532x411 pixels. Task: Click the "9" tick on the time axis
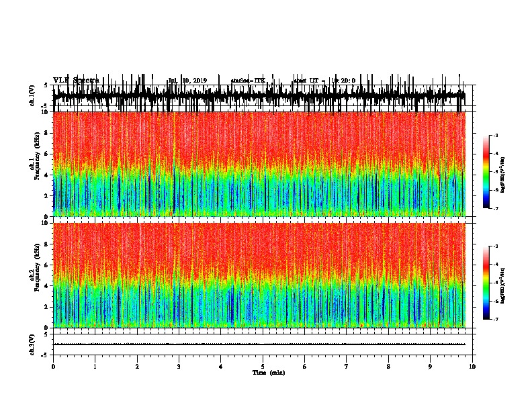pos(430,366)
